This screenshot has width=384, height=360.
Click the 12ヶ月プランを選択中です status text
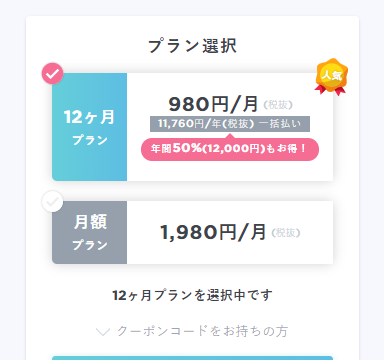click(192, 295)
